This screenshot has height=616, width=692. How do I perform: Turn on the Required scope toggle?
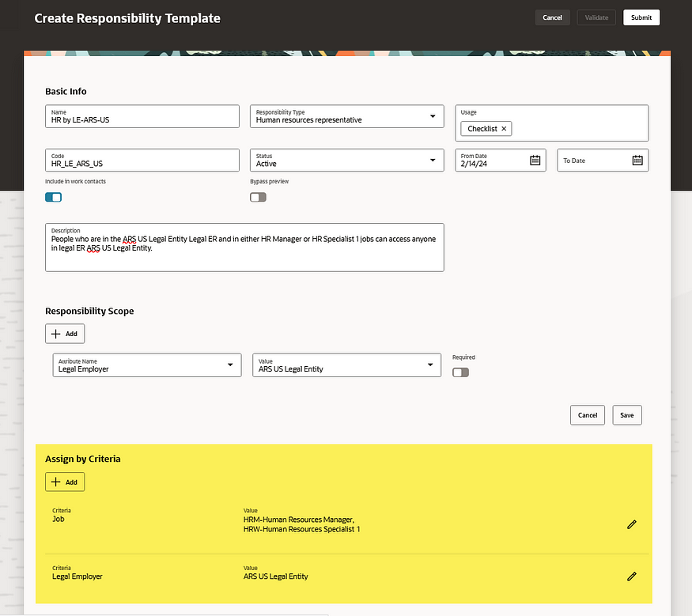tap(460, 372)
